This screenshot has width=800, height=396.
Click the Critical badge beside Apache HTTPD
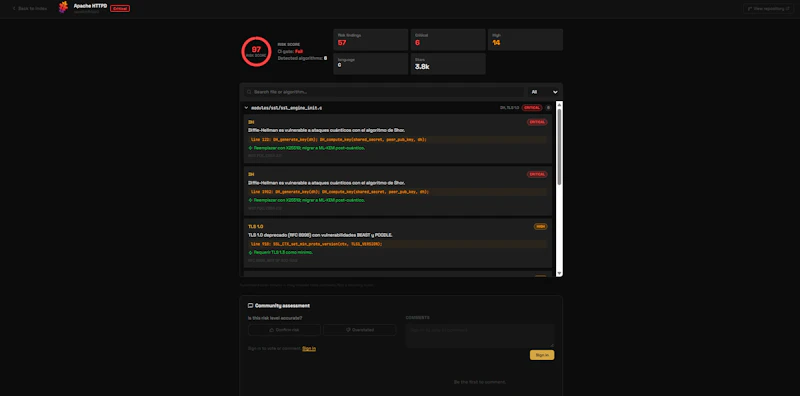coord(120,8)
